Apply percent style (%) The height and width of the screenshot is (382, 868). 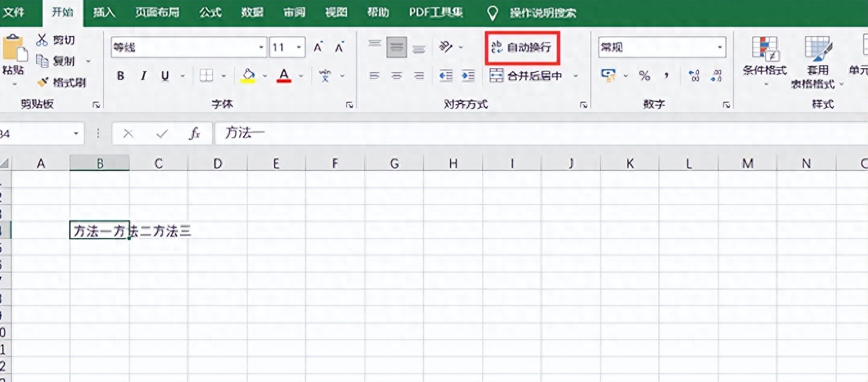pyautogui.click(x=645, y=76)
